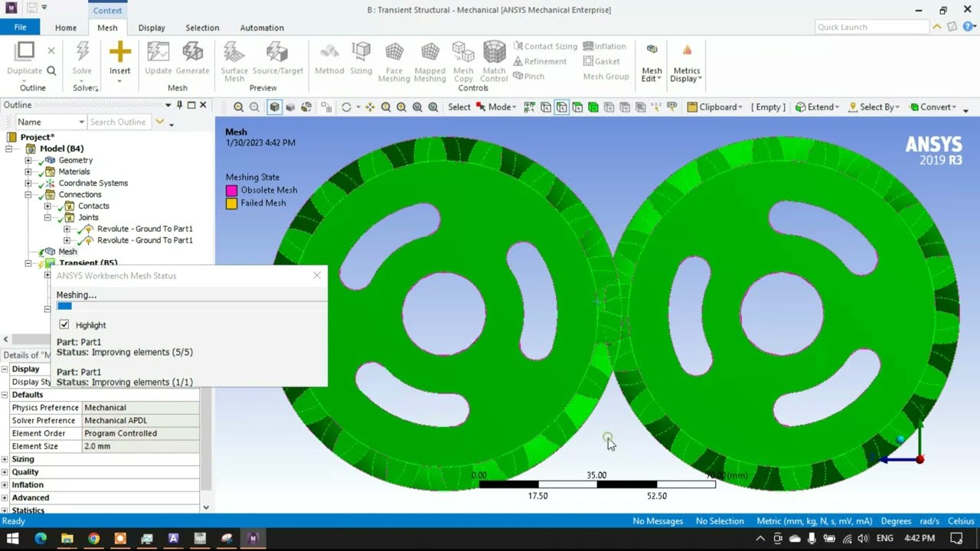Click the Search Outline input field

tap(119, 122)
